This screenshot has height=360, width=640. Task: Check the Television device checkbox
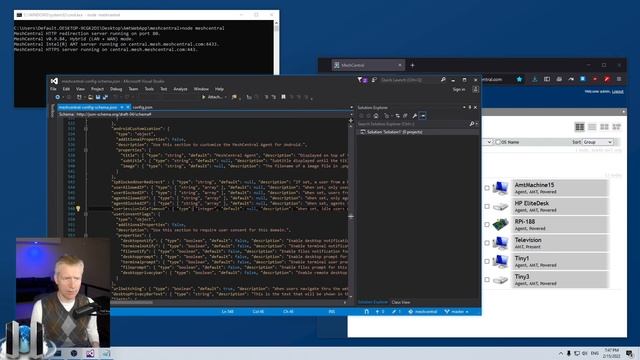(487, 243)
